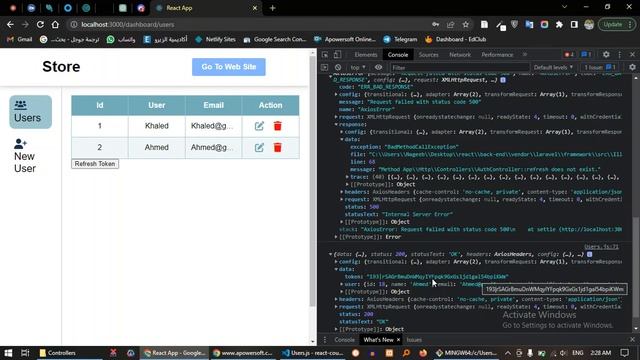Expand the user object with id 18
Screen dimensions: 640x360
click(342, 284)
